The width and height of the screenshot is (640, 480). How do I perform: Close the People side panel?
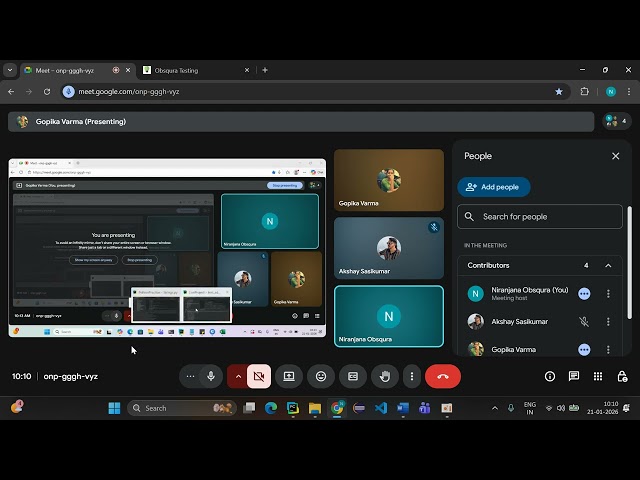pyautogui.click(x=615, y=156)
